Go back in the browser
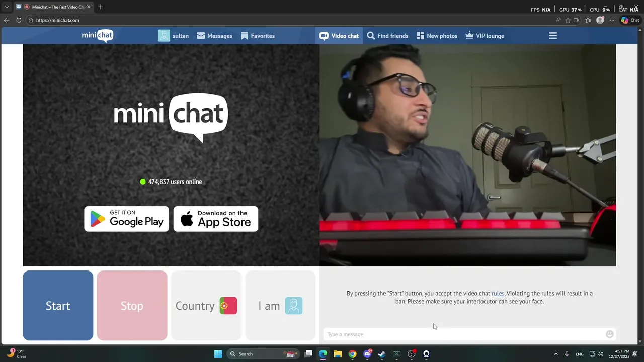The image size is (644, 362). (7, 20)
